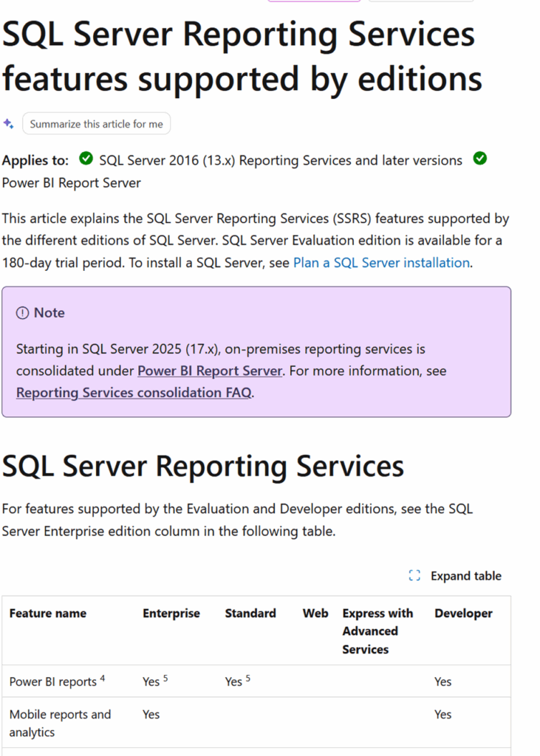Click the Enterprise column header
This screenshot has height=756, width=540.
171,613
